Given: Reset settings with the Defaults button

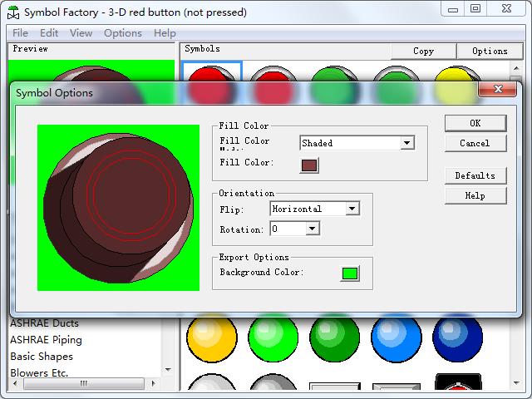Looking at the screenshot, I should [475, 175].
